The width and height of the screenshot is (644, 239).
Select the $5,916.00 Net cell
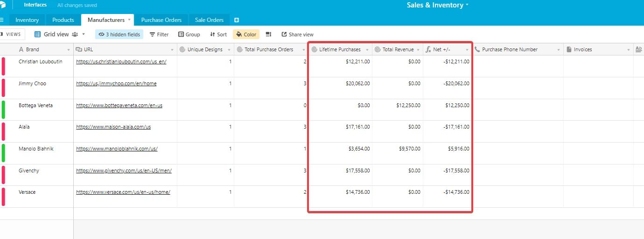coord(448,153)
